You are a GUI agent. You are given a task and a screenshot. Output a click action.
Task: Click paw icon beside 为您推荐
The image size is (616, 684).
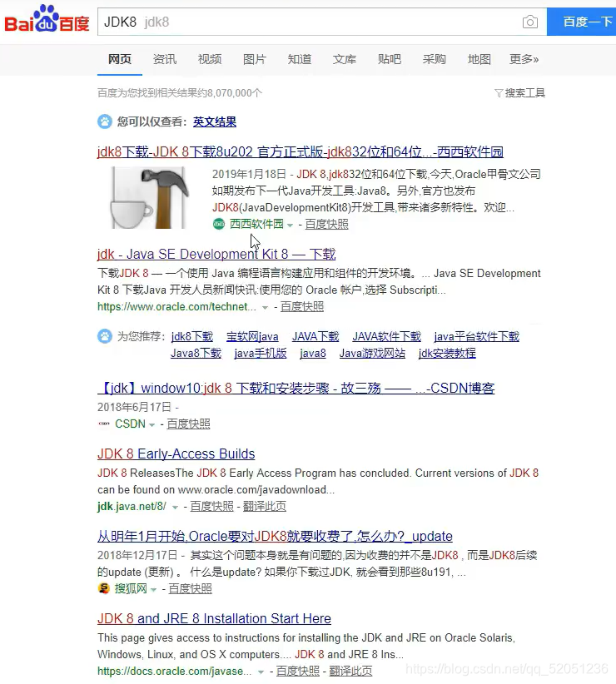[105, 336]
